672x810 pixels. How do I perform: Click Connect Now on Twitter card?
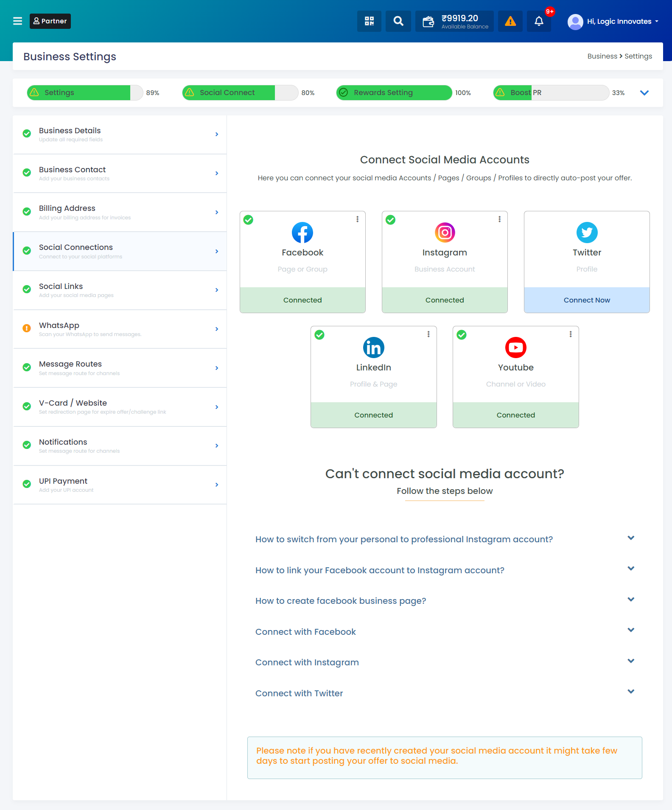587,300
